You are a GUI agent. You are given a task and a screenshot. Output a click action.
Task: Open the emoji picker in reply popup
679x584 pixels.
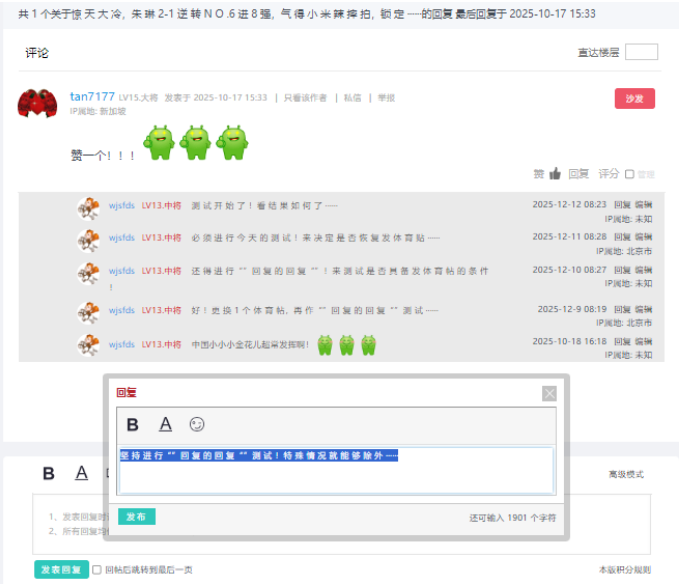tap(197, 425)
